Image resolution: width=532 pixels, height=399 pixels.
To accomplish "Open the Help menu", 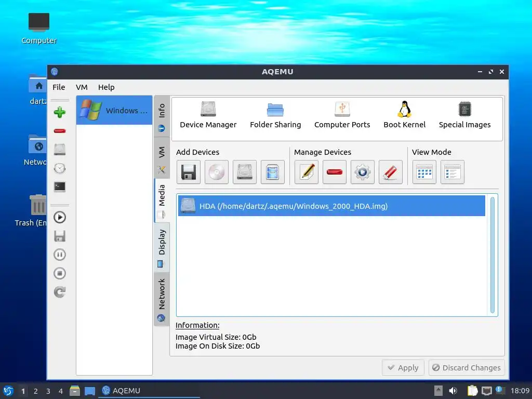I will (x=106, y=87).
